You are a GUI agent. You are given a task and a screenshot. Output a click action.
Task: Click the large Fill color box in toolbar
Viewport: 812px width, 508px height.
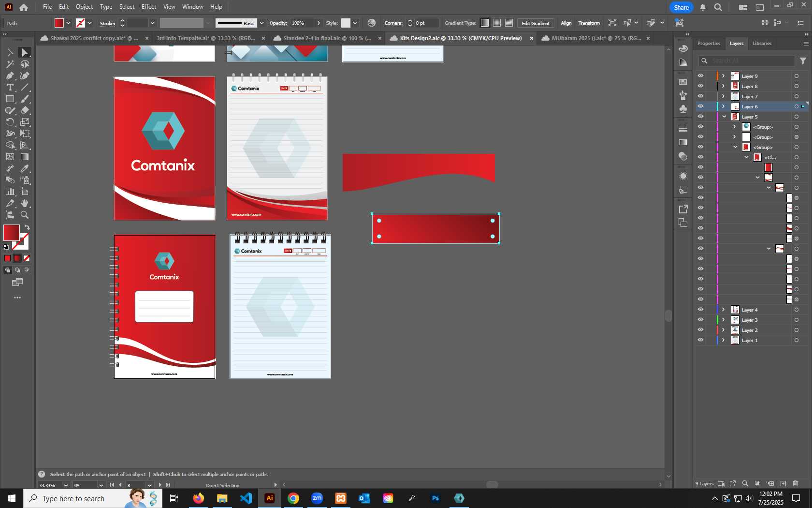tap(11, 233)
